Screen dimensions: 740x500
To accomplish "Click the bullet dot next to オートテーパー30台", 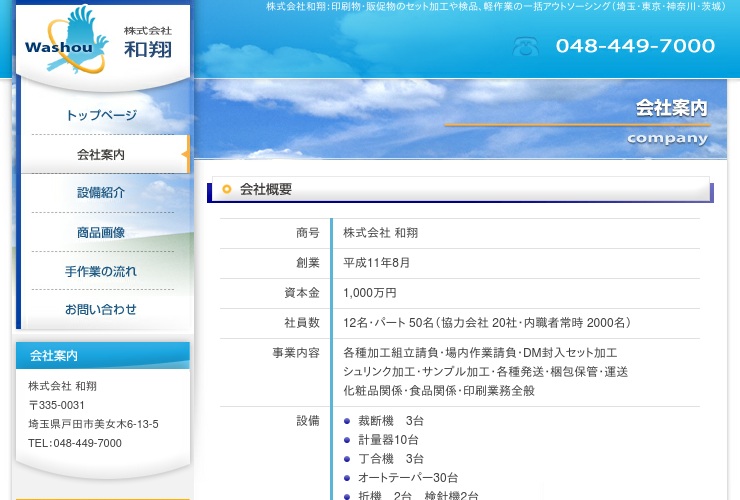I will click(347, 478).
